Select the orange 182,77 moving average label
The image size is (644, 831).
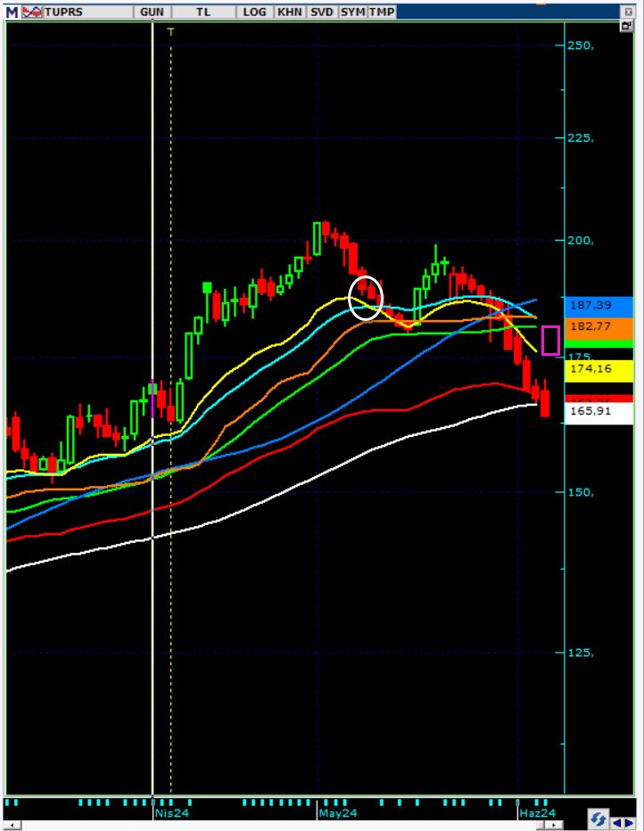tap(599, 327)
